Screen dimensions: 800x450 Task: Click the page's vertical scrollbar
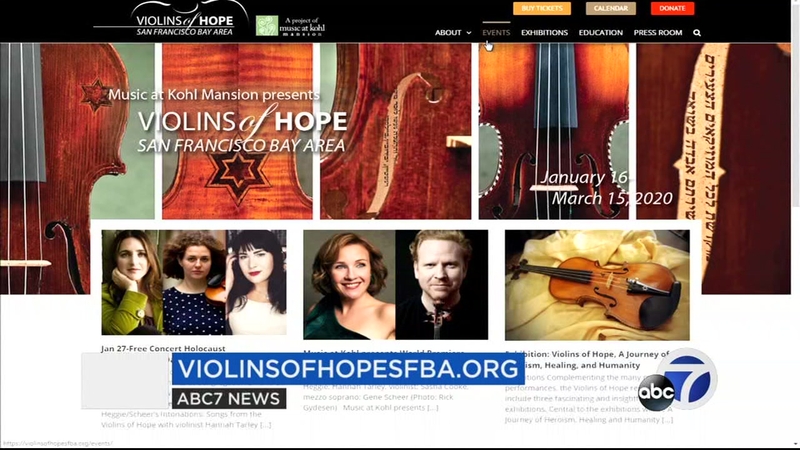pos(795,224)
